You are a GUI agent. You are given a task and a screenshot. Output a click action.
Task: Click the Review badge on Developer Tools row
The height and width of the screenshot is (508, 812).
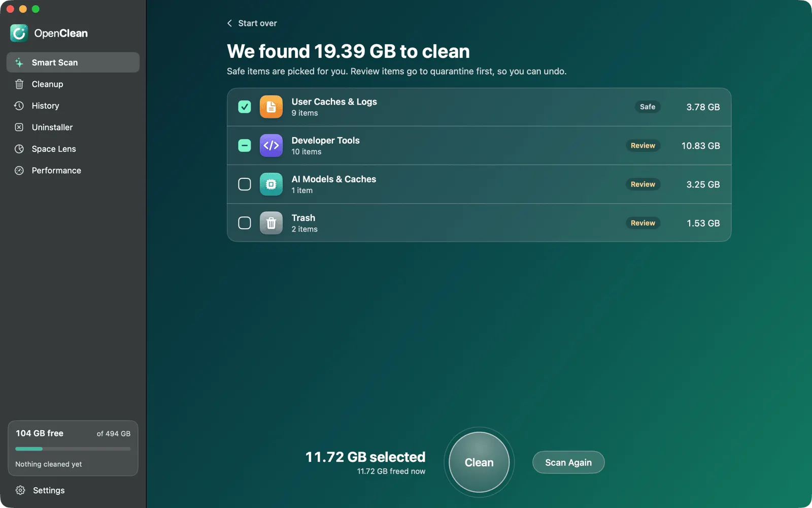pyautogui.click(x=643, y=145)
